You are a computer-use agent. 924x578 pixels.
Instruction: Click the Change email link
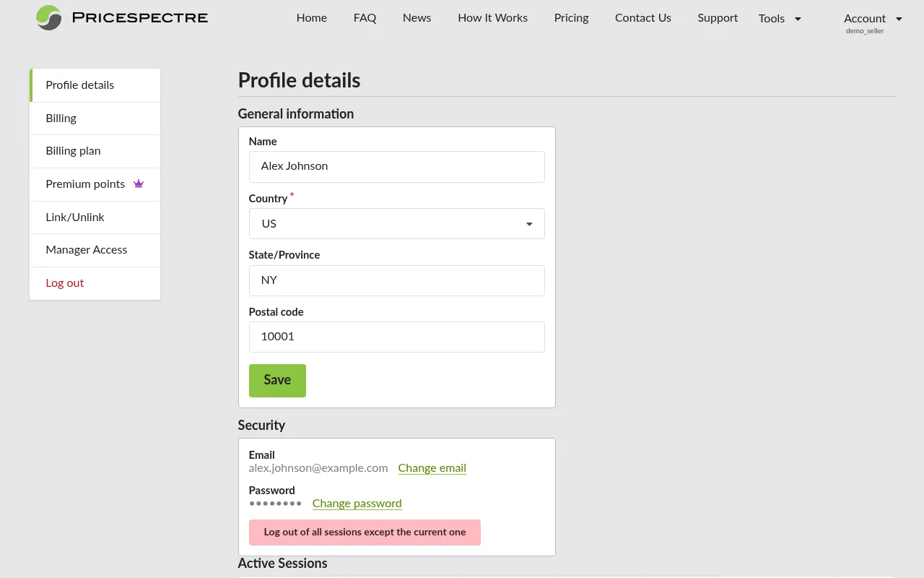[x=432, y=468]
